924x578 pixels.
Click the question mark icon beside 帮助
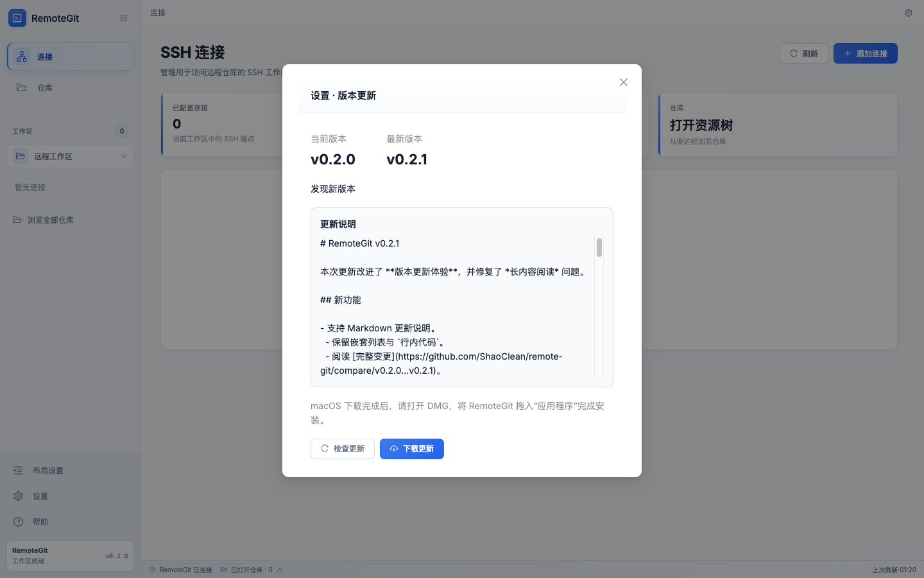[x=19, y=521]
